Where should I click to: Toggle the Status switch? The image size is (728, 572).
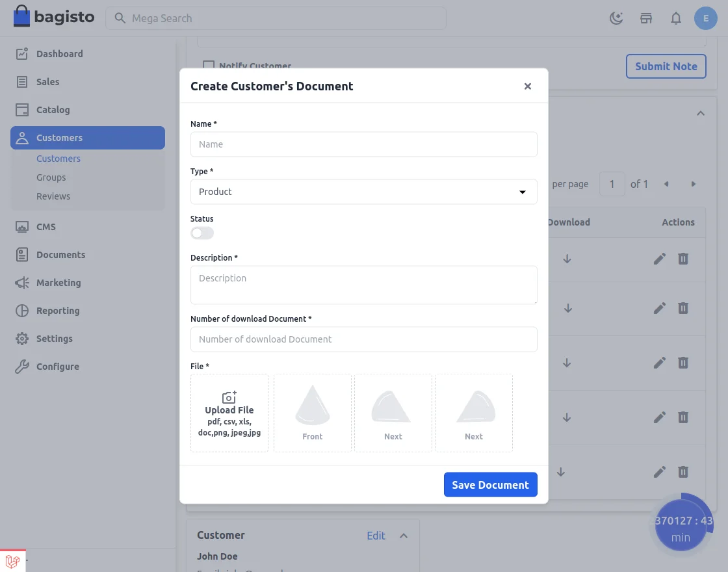click(202, 233)
